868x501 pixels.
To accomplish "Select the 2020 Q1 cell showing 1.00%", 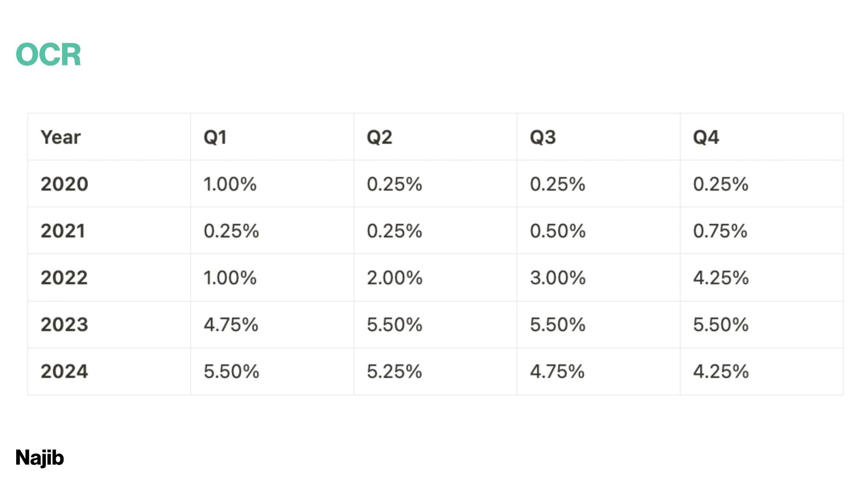I will point(230,184).
